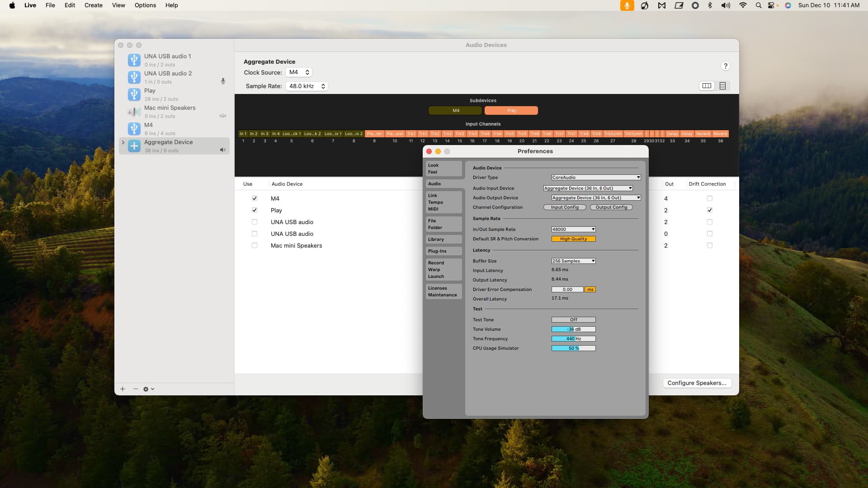Uncheck the Use checkbox for Play

click(x=255, y=210)
